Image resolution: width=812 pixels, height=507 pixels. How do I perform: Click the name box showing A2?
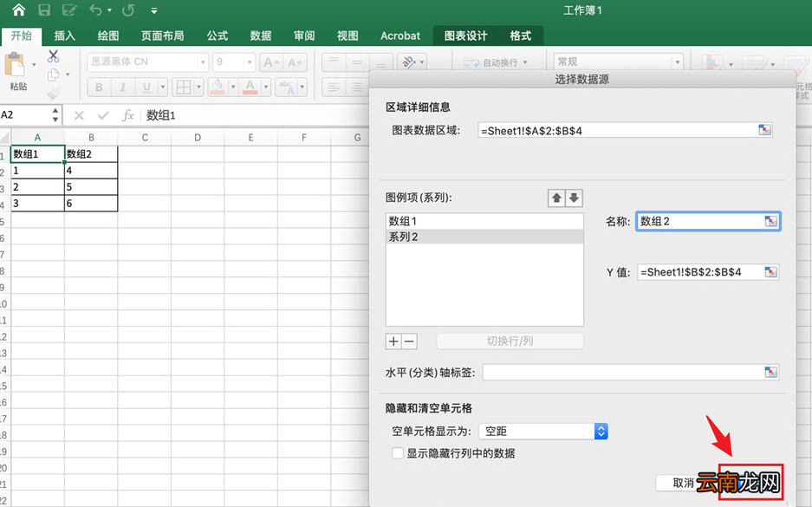(x=26, y=115)
